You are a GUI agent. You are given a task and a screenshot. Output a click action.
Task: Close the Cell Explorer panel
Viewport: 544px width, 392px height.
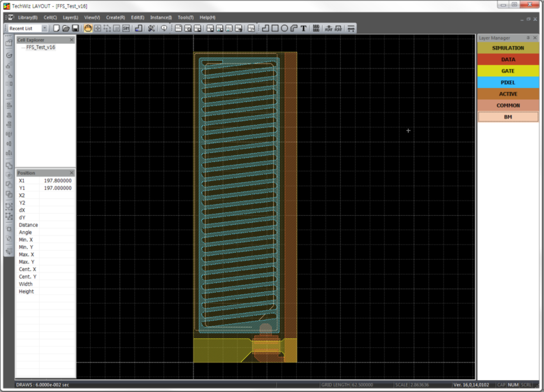(71, 40)
